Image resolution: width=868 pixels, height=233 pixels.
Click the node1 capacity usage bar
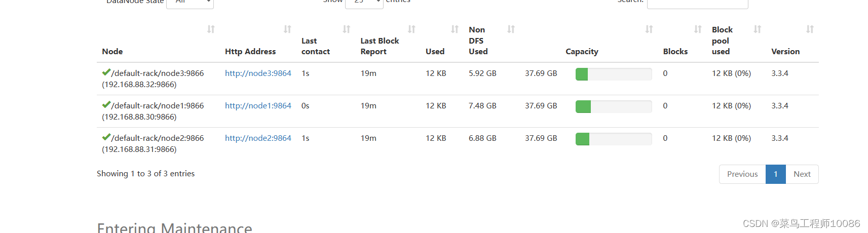pyautogui.click(x=613, y=106)
